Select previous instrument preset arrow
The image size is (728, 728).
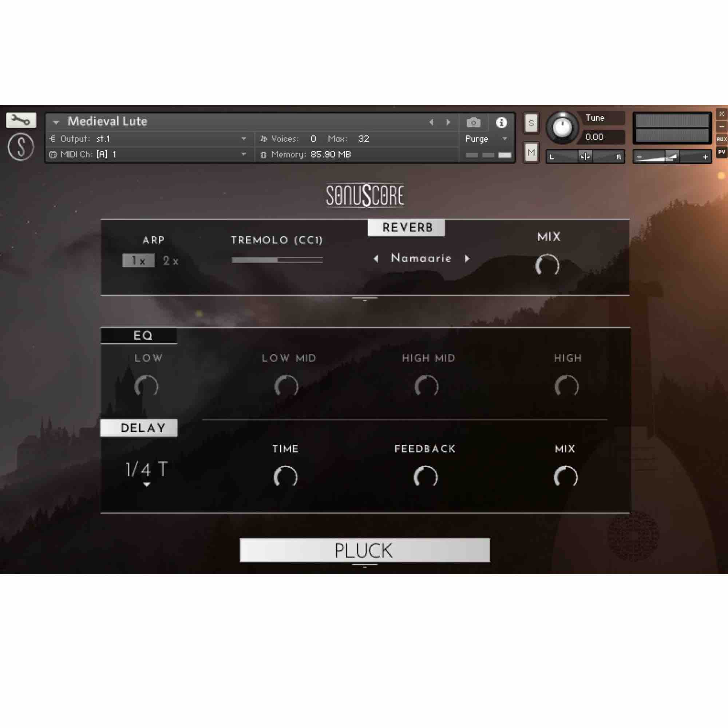pos(431,122)
